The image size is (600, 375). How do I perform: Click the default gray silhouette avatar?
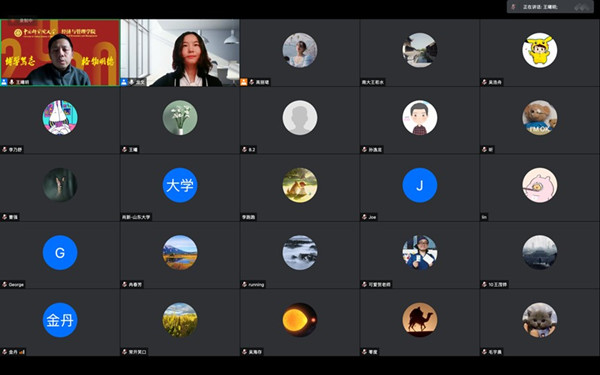pos(300,117)
